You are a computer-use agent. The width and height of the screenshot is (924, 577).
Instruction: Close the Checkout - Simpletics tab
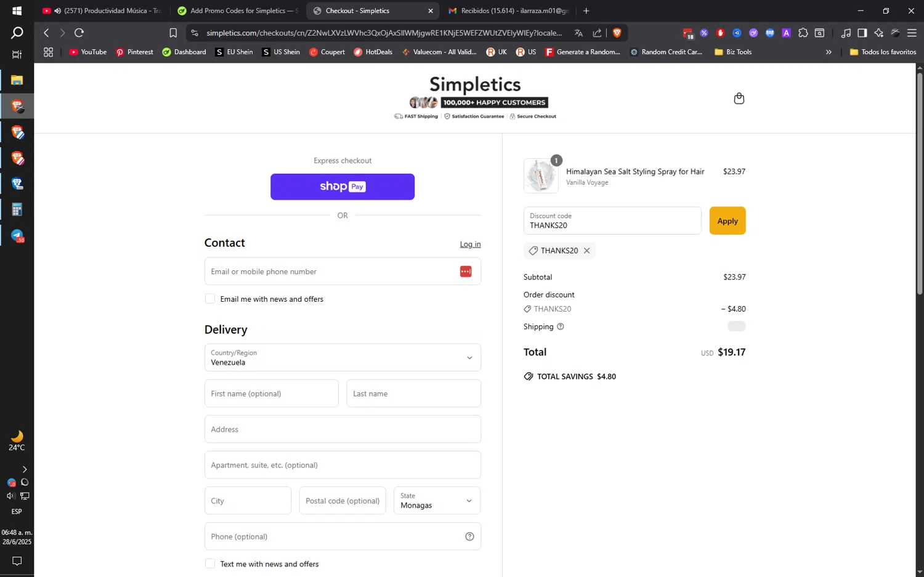(x=431, y=11)
